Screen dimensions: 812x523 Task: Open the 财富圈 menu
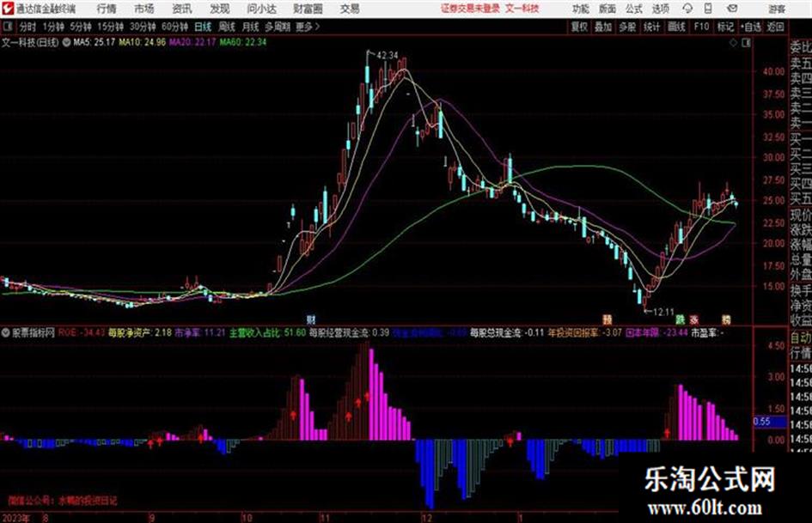click(308, 9)
